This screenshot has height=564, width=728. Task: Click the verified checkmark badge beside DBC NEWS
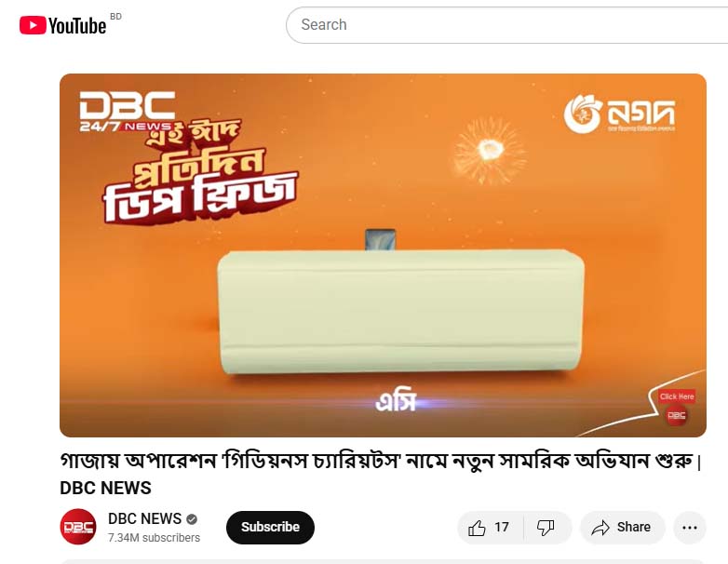point(192,519)
